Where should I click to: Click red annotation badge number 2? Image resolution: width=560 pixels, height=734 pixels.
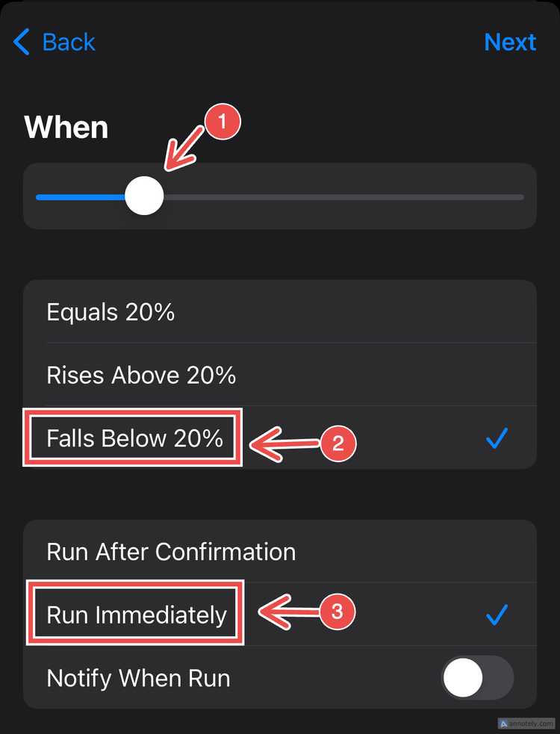[338, 444]
